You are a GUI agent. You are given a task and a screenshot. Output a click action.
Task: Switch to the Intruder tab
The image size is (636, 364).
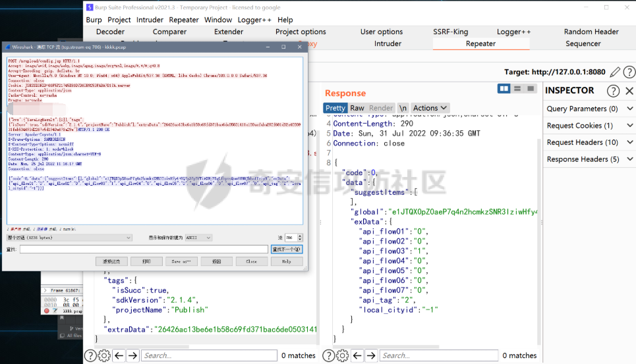pyautogui.click(x=388, y=43)
